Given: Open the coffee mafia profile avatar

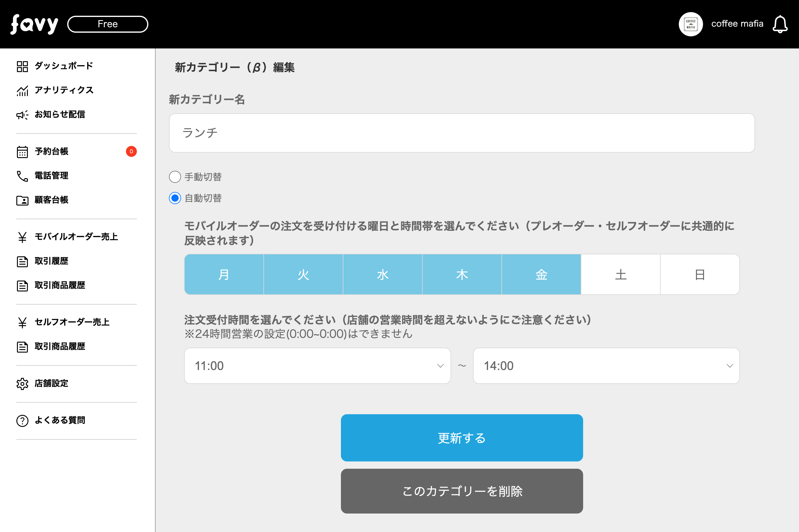Looking at the screenshot, I should [x=690, y=24].
